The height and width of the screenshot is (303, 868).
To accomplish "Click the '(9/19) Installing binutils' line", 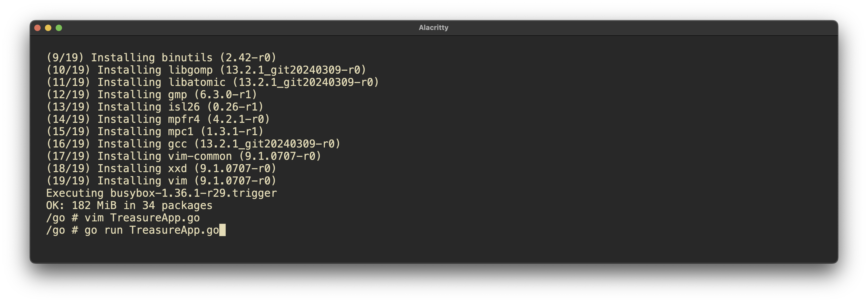I will click(x=161, y=58).
